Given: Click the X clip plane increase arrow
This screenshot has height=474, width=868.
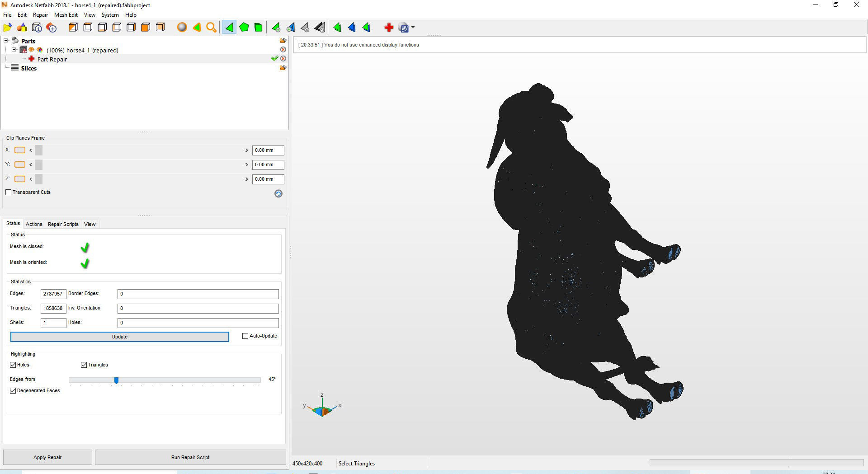Looking at the screenshot, I should click(x=247, y=150).
